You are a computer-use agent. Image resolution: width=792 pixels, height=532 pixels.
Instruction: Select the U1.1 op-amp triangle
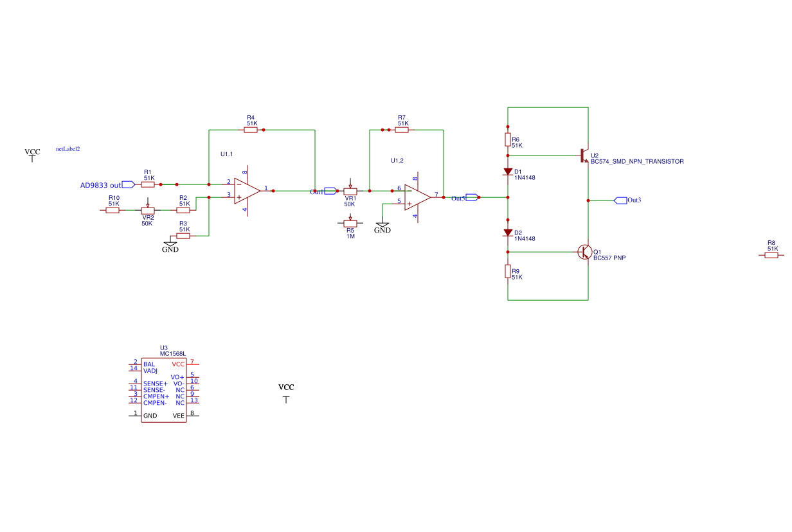(x=248, y=191)
